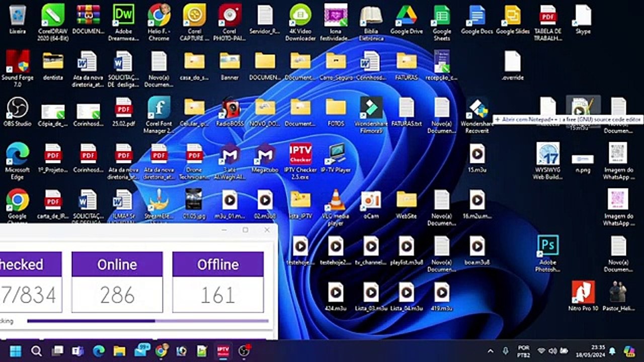The height and width of the screenshot is (362, 644).
Task: Open the Task View taskbar icon
Action: click(x=57, y=351)
